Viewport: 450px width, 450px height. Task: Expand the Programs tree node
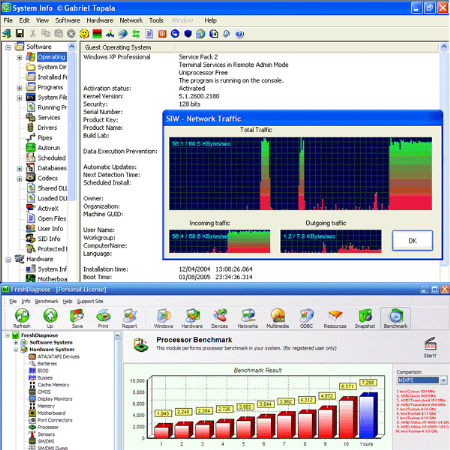(x=19, y=88)
